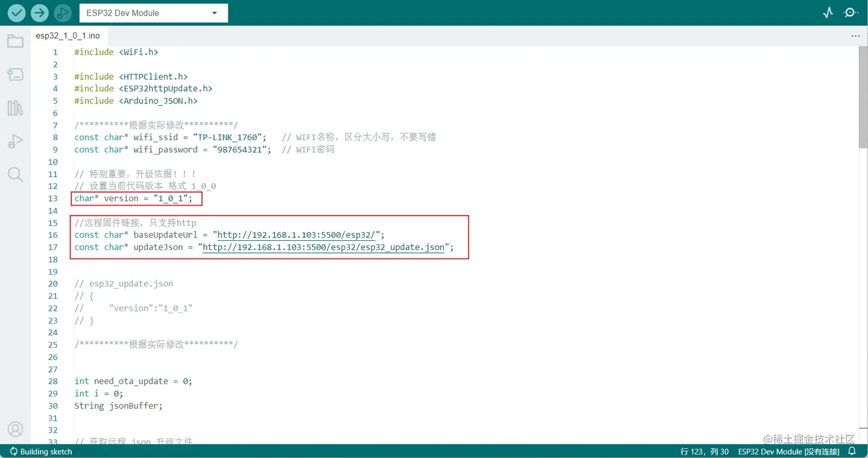Click the #include <WiFi.h> line
This screenshot has width=868, height=458.
click(x=116, y=52)
